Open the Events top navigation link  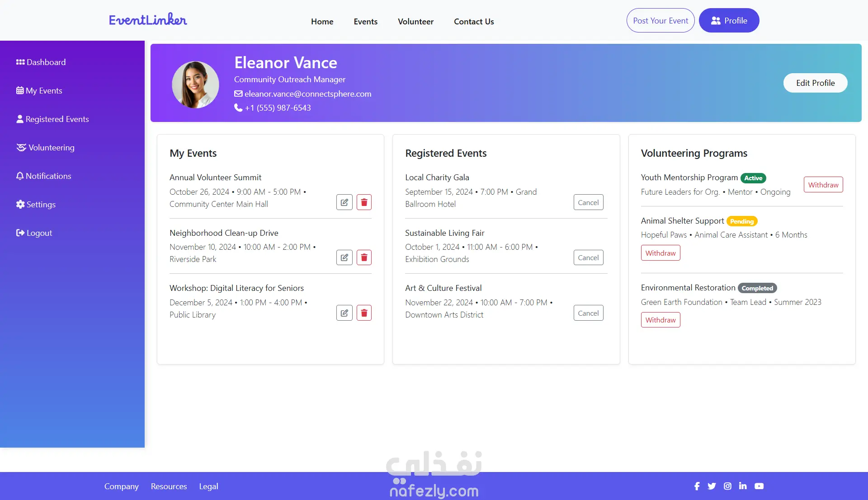[365, 21]
